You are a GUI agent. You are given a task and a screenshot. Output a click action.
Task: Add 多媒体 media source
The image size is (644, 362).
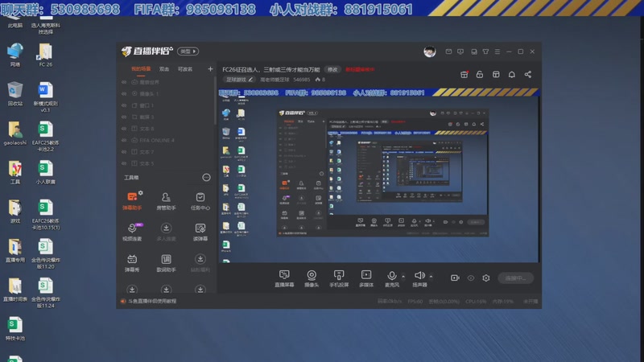366,278
